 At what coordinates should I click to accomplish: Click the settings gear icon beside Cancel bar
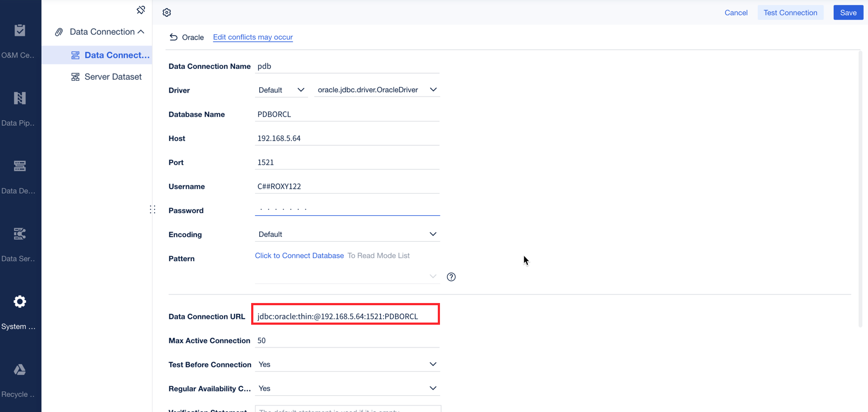[167, 12]
